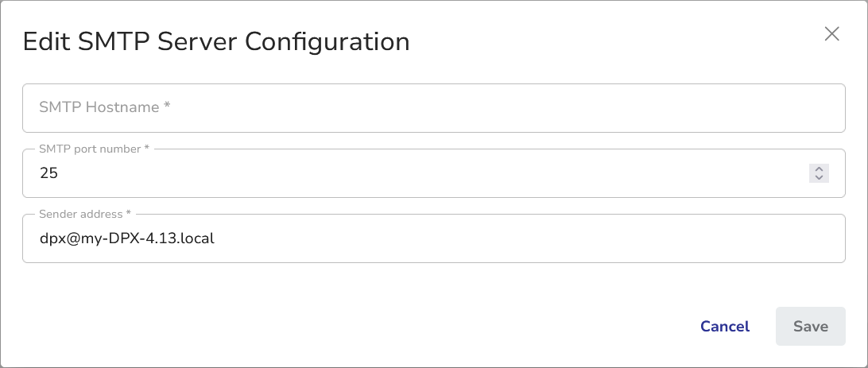Decrease the SMTP port number with down arrow
The image size is (868, 368).
click(819, 177)
